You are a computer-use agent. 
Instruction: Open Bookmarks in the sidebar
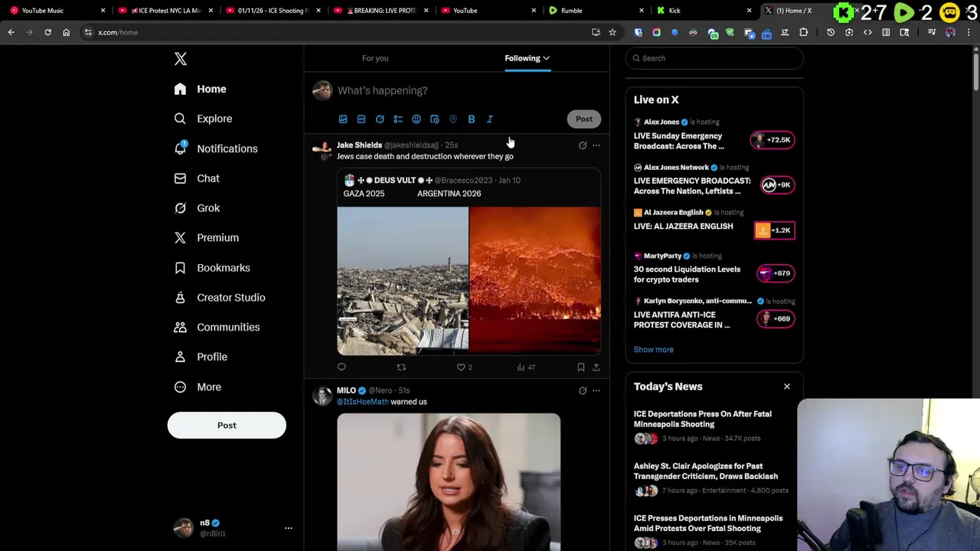(x=213, y=268)
